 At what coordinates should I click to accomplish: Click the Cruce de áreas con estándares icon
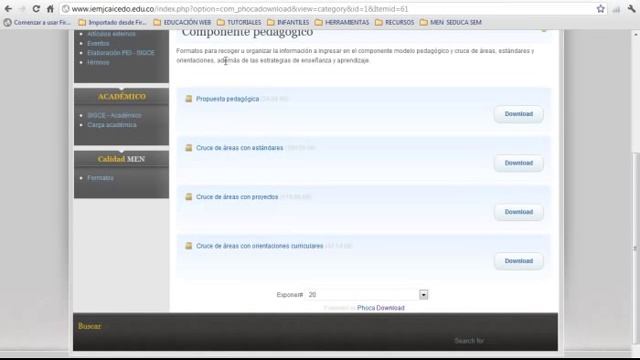coord(189,148)
